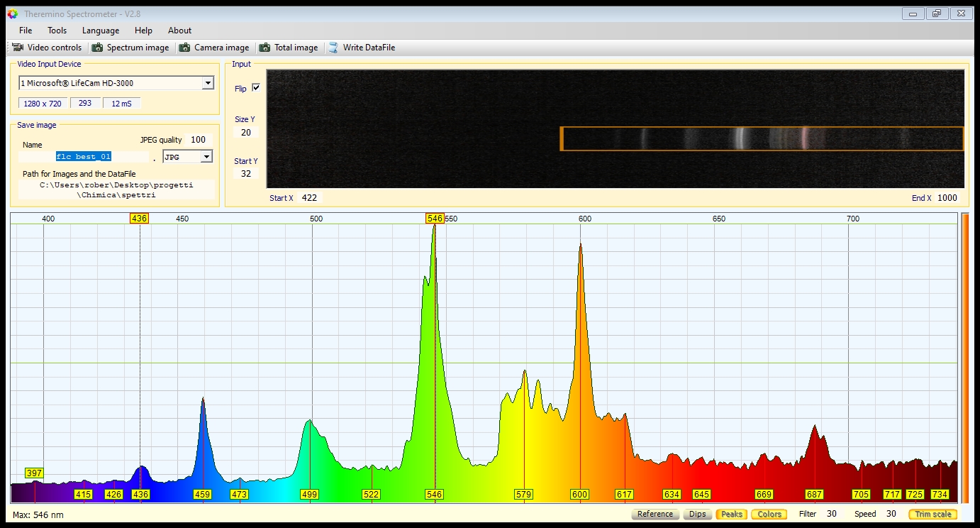The image size is (980, 528).
Task: Click Write DataFile icon
Action: click(x=333, y=48)
